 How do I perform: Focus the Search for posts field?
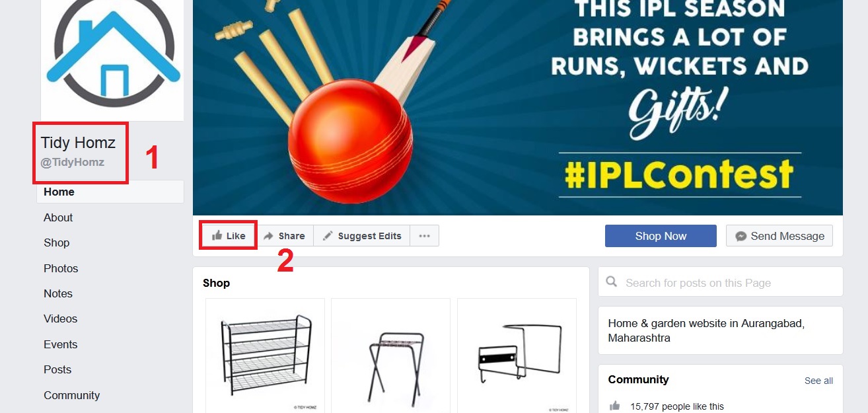(x=721, y=282)
